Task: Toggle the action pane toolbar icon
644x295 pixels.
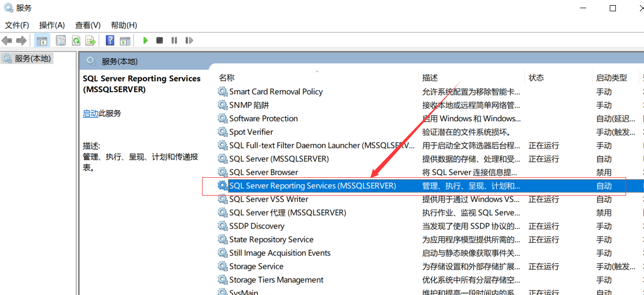Action: tap(125, 40)
